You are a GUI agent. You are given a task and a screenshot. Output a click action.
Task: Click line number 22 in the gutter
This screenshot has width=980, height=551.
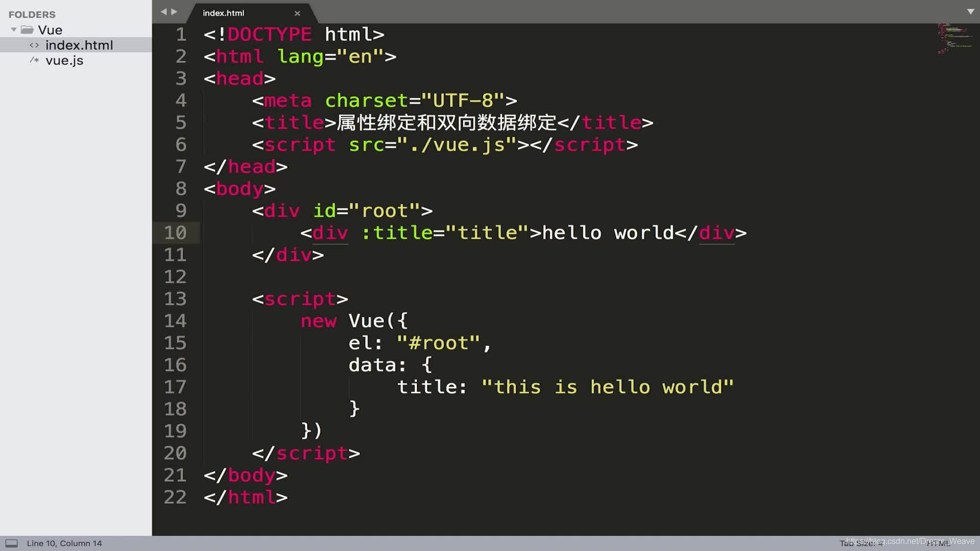click(175, 497)
